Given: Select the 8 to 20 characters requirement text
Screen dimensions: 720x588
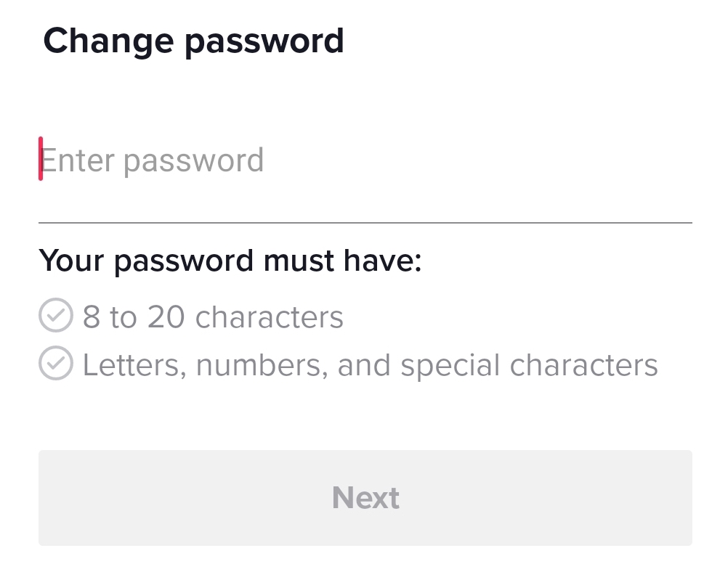Looking at the screenshot, I should click(x=213, y=317).
